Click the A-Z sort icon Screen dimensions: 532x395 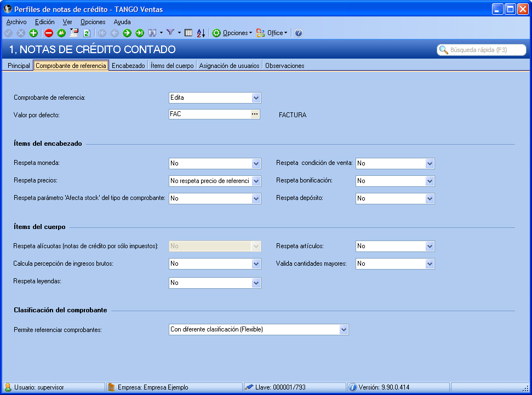point(201,33)
